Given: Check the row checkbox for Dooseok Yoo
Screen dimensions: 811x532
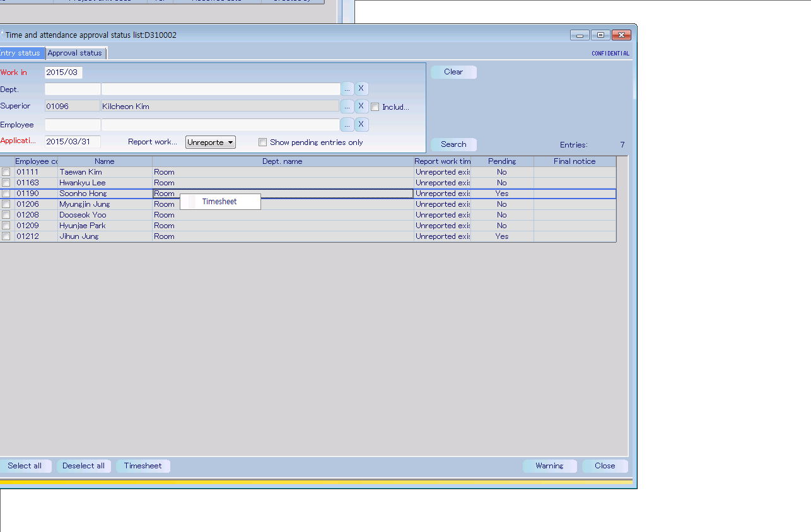Looking at the screenshot, I should 6,215.
